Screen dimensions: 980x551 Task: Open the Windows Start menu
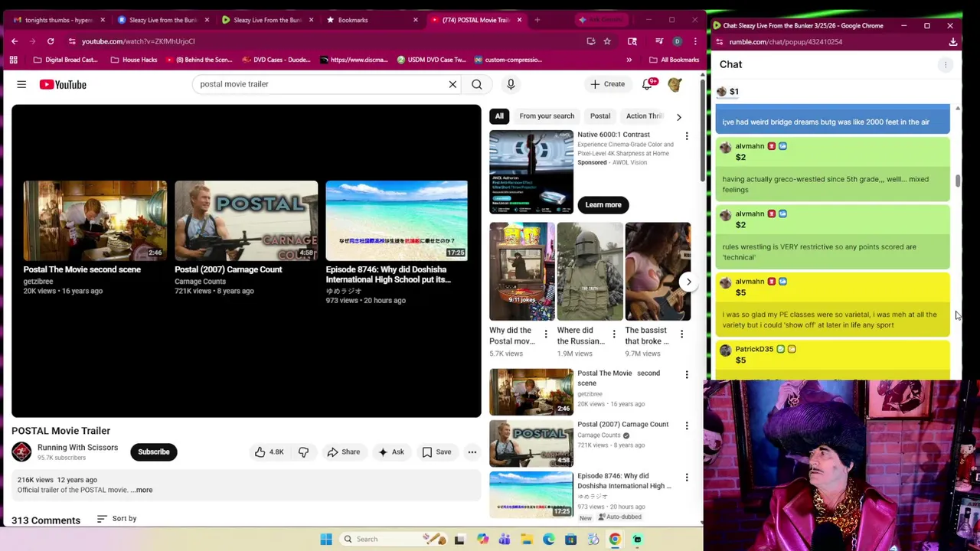326,540
